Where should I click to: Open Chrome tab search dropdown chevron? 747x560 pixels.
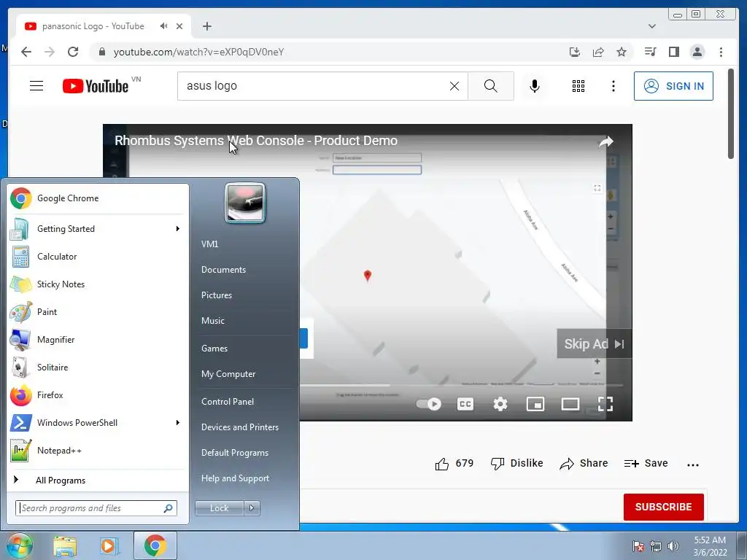point(652,26)
